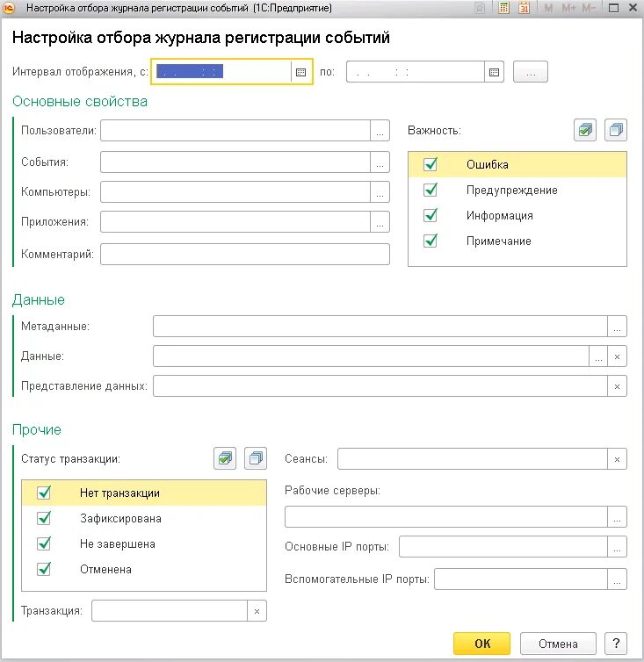Screen dimensions: 644x662
Task: Toggle the Ошибка importance checkbox
Action: (x=431, y=164)
